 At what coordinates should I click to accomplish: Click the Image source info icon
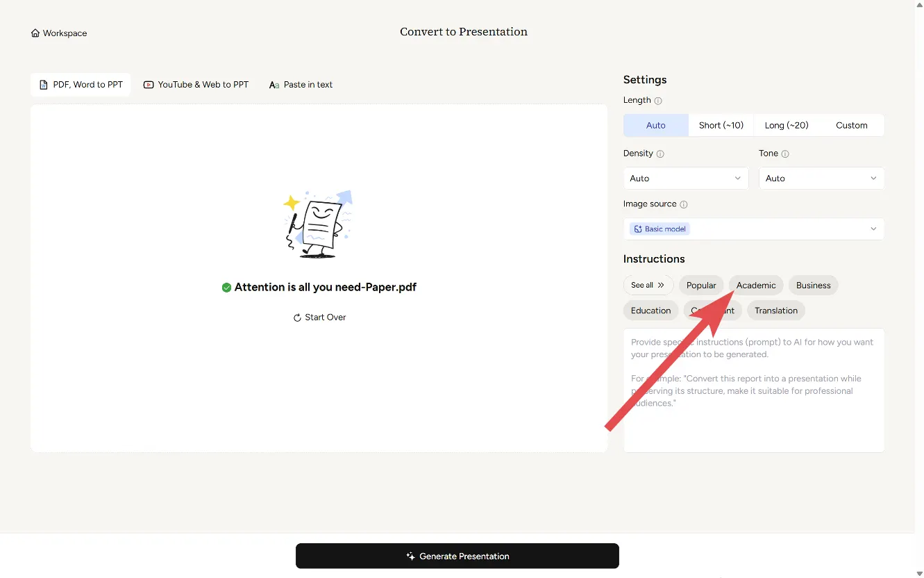coord(684,204)
